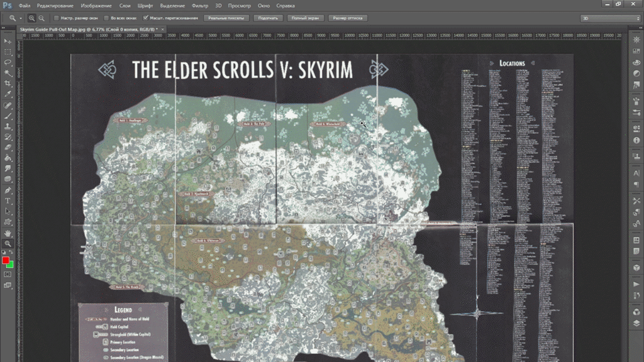Image resolution: width=644 pixels, height=362 pixels.
Task: Click the 'Полный экран' button
Action: [x=305, y=18]
